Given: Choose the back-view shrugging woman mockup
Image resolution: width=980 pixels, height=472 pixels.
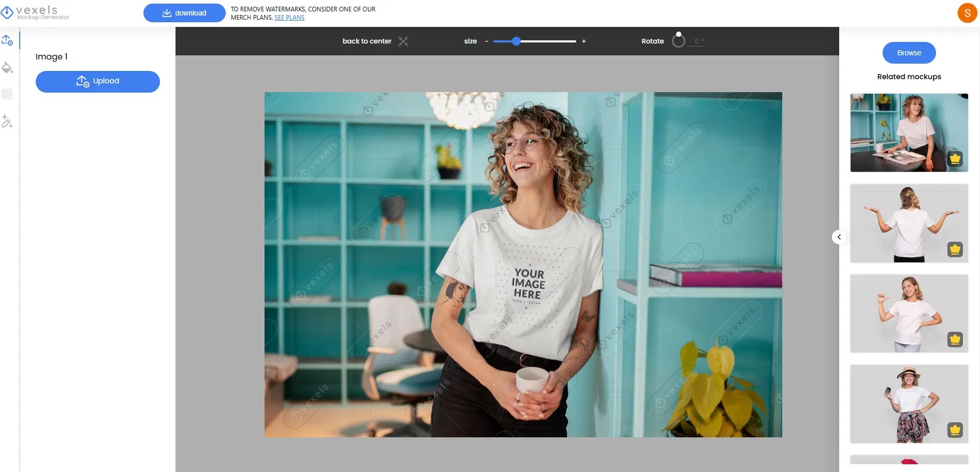Looking at the screenshot, I should [909, 223].
